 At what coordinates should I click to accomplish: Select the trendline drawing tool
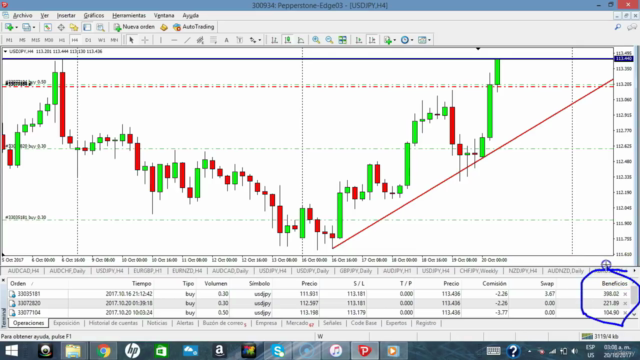(187, 40)
